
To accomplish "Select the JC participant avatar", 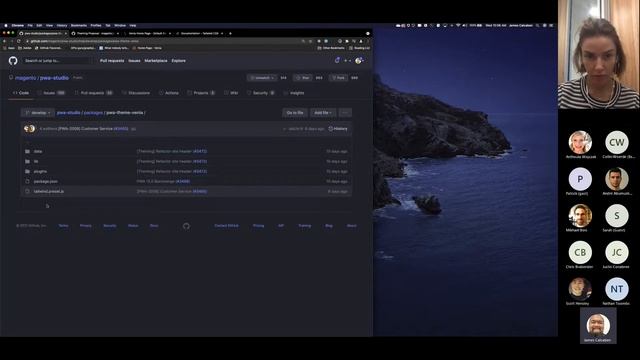I will click(x=617, y=252).
